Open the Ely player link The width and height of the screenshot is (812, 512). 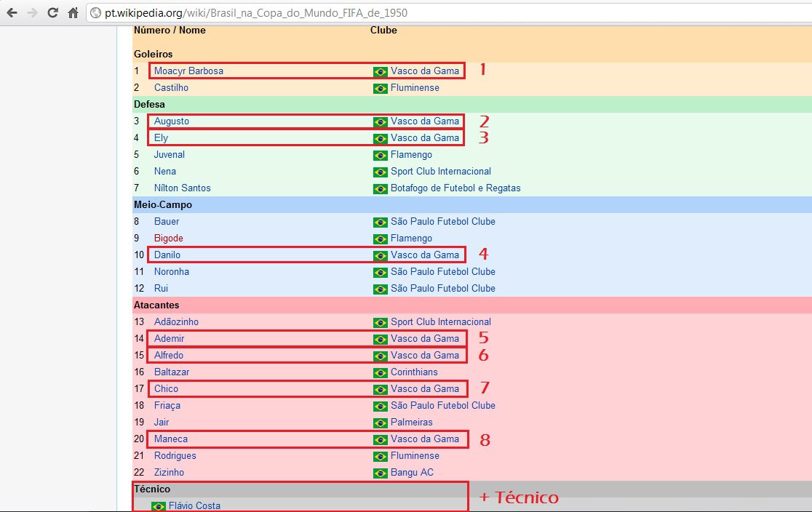click(161, 137)
